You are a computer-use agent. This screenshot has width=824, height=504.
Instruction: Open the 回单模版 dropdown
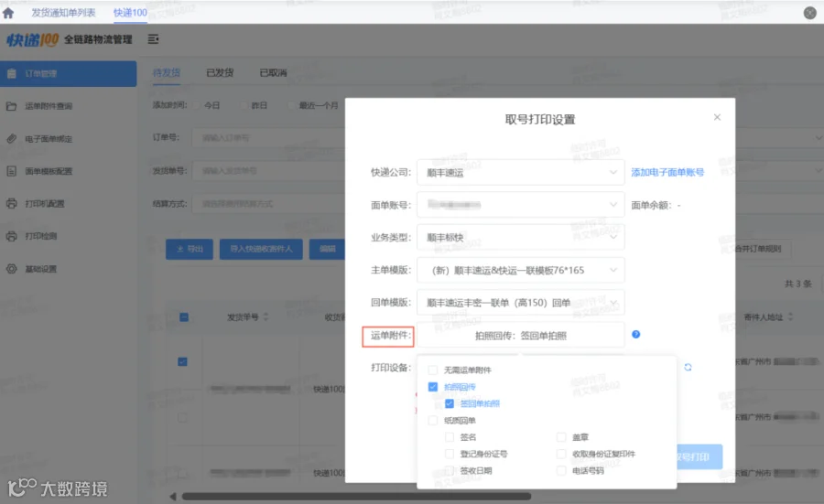point(520,303)
